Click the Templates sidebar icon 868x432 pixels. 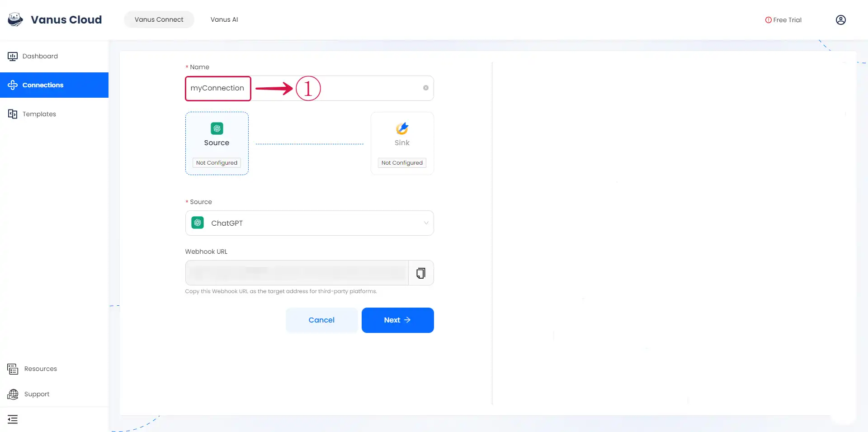(x=13, y=114)
